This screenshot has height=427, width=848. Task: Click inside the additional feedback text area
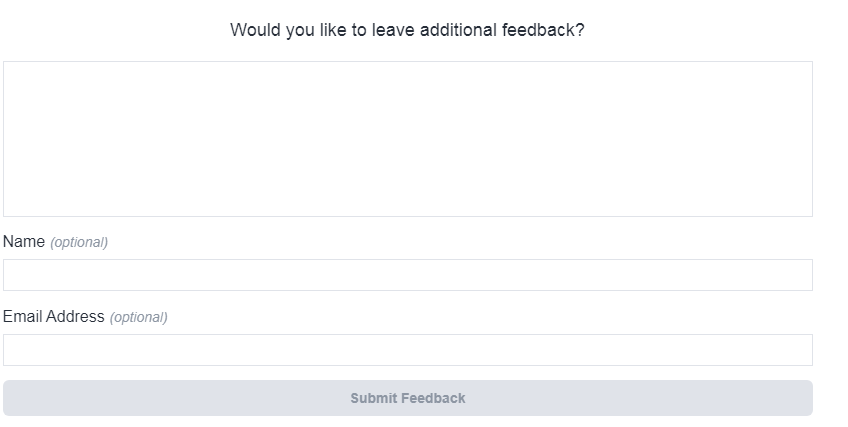click(x=407, y=139)
